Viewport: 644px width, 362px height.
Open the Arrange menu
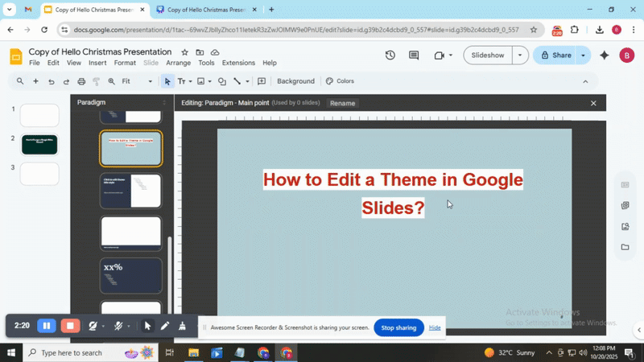point(179,63)
